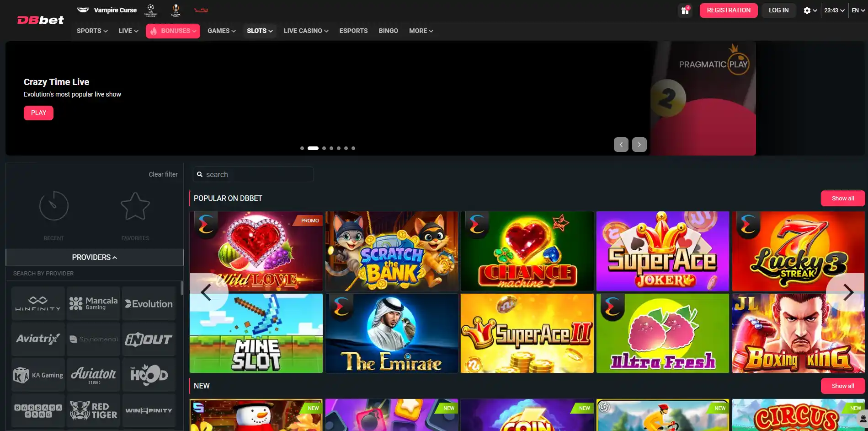Filter by Barbara Bang provider
Screen dimensions: 868x431
(x=38, y=410)
